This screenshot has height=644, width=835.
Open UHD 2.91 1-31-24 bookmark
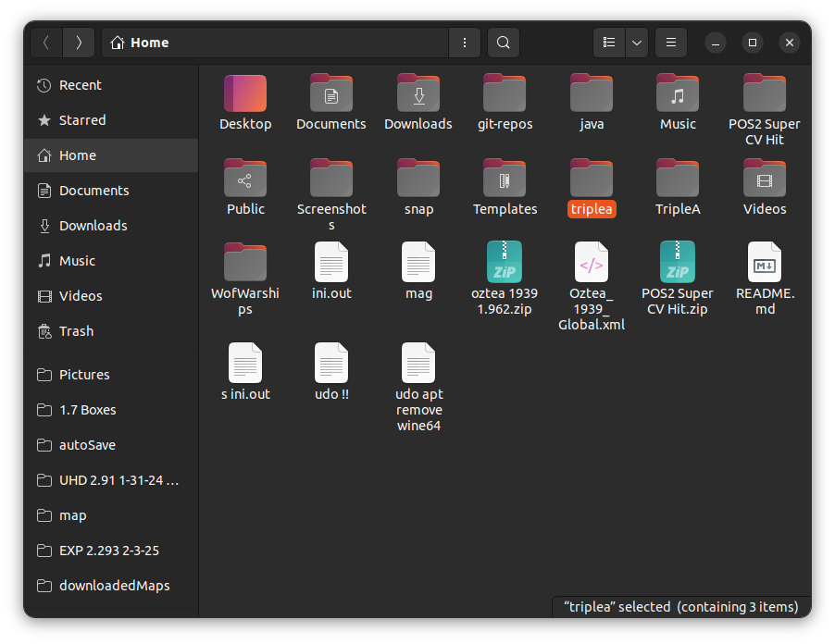[x=111, y=480]
